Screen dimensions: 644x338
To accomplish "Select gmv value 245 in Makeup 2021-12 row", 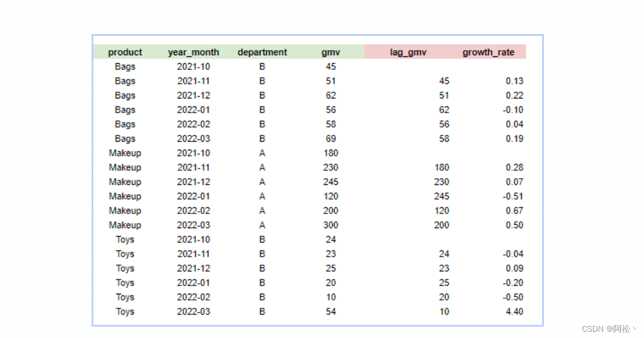I will coord(331,182).
